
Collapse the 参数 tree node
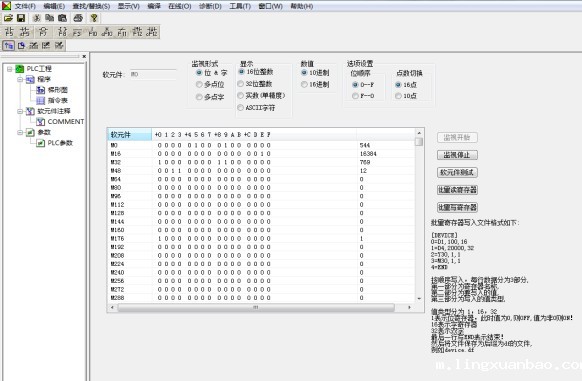(20, 132)
